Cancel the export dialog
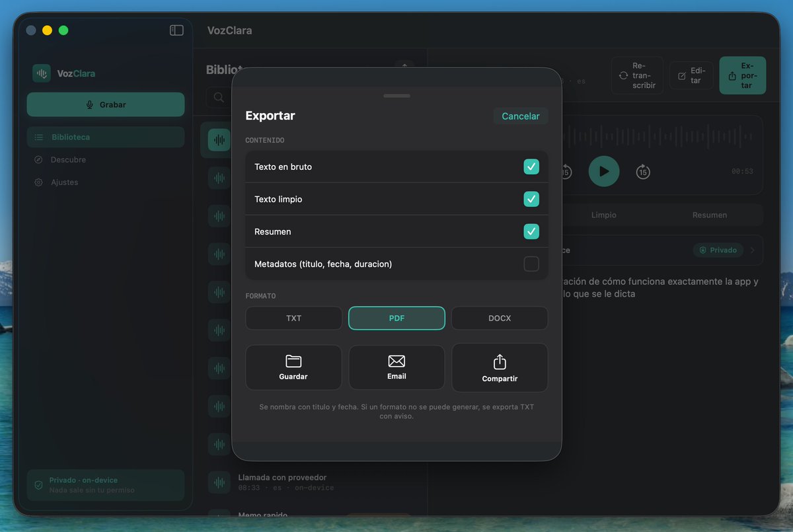 click(521, 116)
